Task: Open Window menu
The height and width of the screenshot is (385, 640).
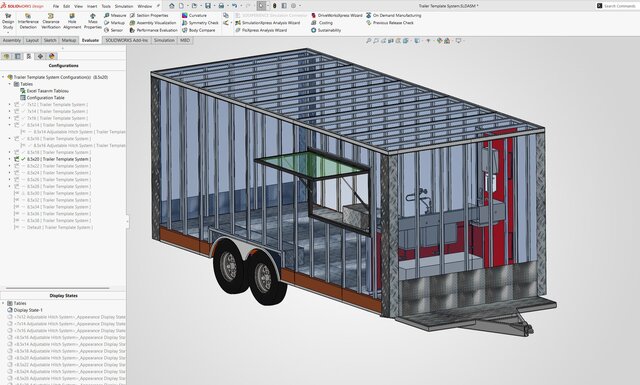Action: (x=144, y=6)
